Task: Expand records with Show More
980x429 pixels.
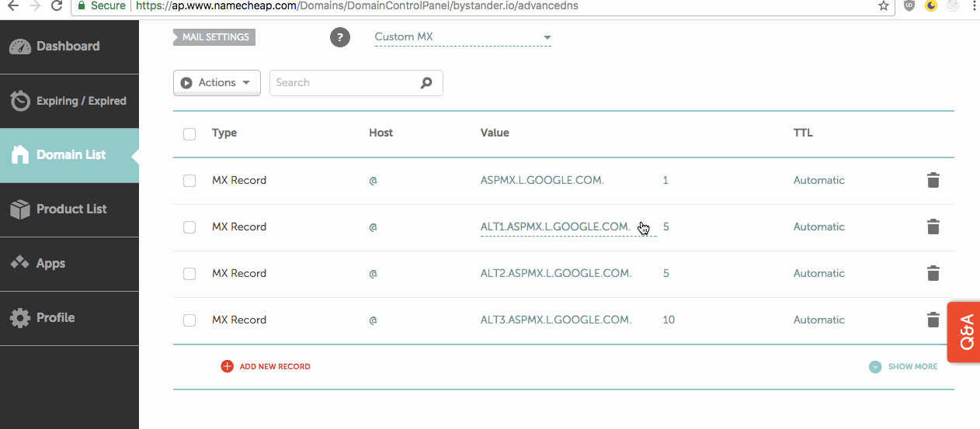Action: tap(903, 366)
